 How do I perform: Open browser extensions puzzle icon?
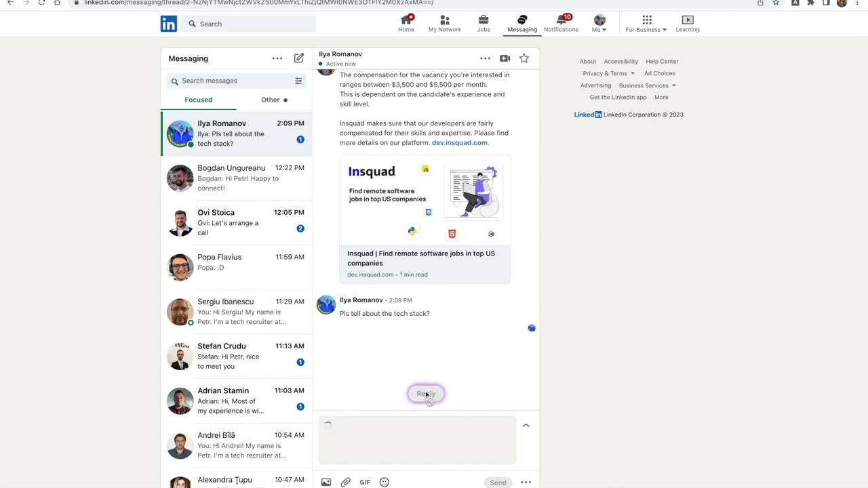tap(810, 3)
